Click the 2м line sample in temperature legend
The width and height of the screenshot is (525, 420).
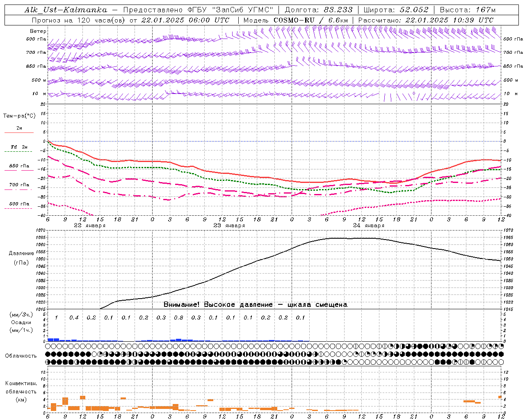[19, 132]
